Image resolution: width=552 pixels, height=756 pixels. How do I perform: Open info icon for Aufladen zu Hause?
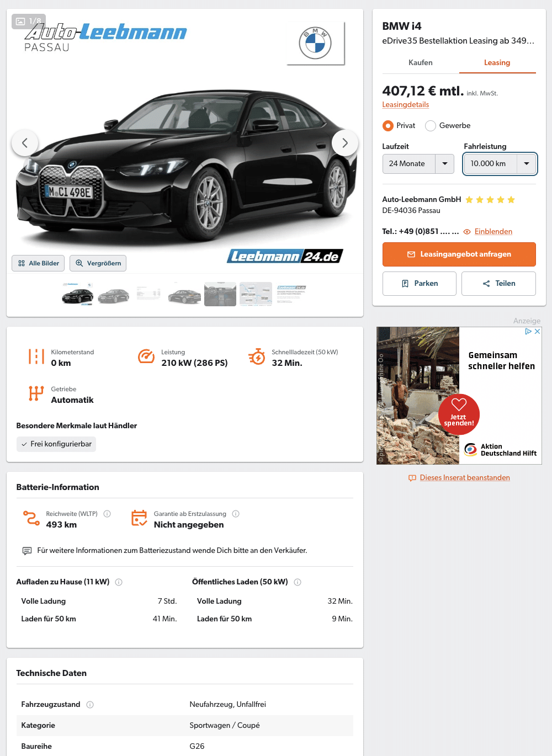coord(119,582)
